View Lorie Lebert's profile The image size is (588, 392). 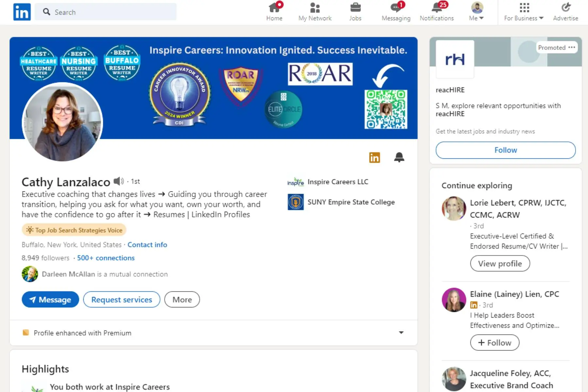pos(500,264)
